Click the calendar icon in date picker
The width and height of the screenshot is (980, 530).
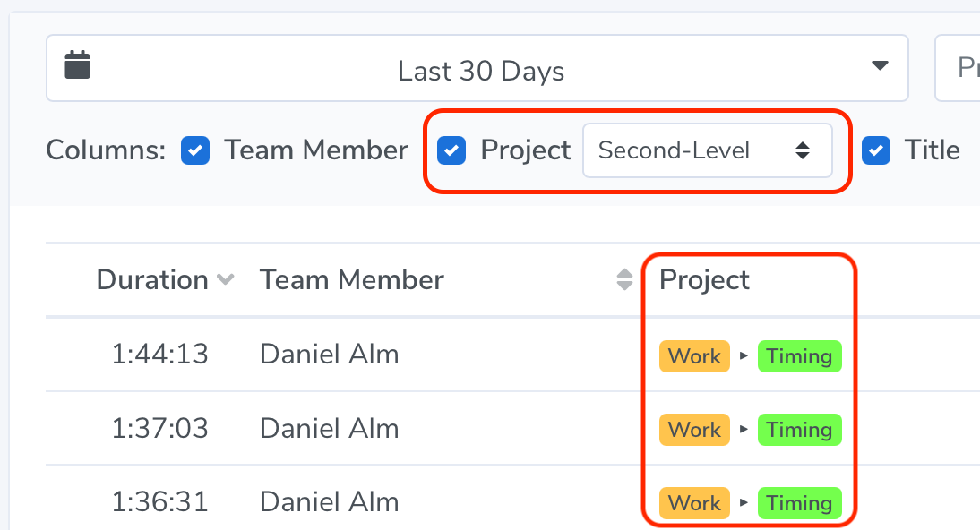(x=78, y=65)
